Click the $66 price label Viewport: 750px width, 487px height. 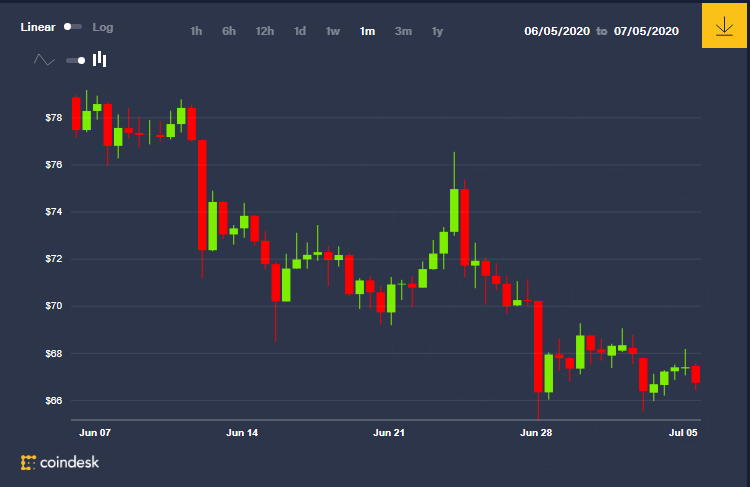[54, 400]
